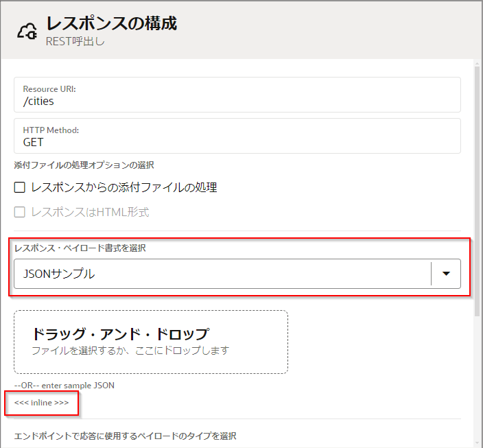Tick the レスポンスはHTML形式 checkbox
Image resolution: width=483 pixels, height=448 pixels.
[20, 212]
